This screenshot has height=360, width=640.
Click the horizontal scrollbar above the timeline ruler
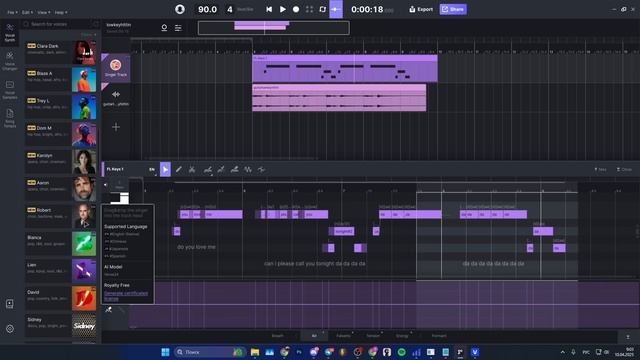(191, 39)
